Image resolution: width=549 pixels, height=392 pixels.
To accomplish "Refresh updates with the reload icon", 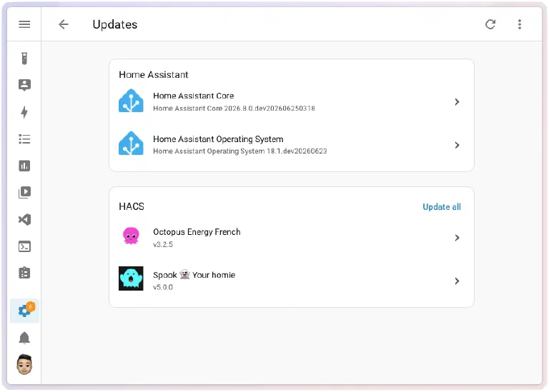I will pyautogui.click(x=490, y=24).
